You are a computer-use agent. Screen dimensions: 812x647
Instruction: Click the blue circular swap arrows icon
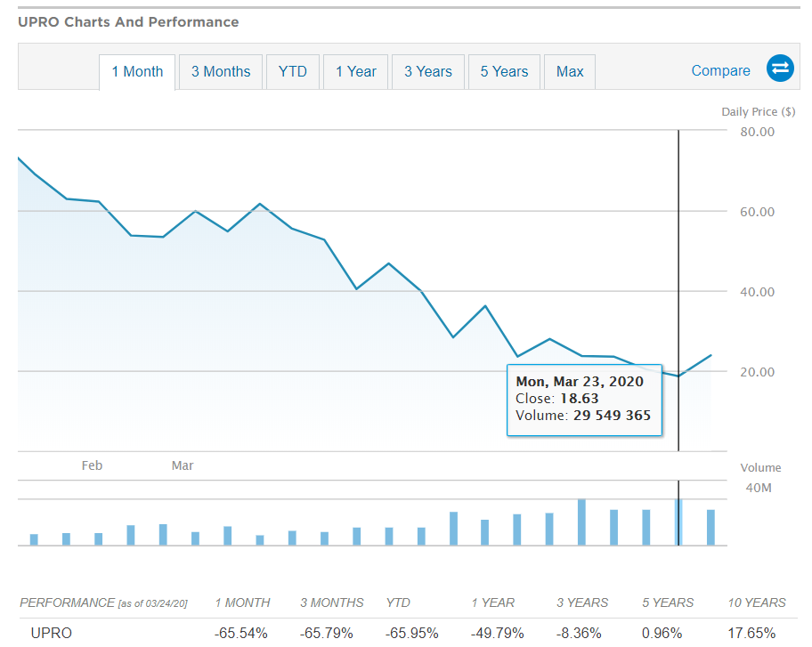pos(780,69)
